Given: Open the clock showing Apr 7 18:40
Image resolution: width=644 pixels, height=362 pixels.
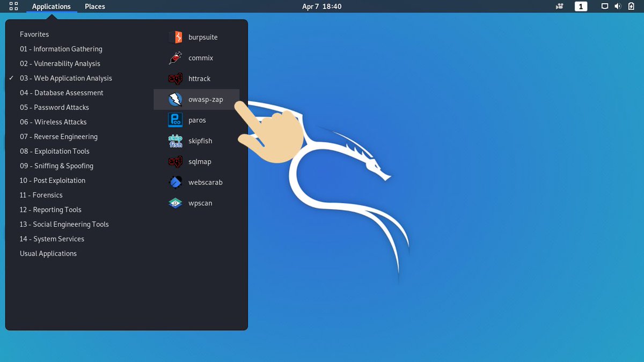Looking at the screenshot, I should click(321, 6).
